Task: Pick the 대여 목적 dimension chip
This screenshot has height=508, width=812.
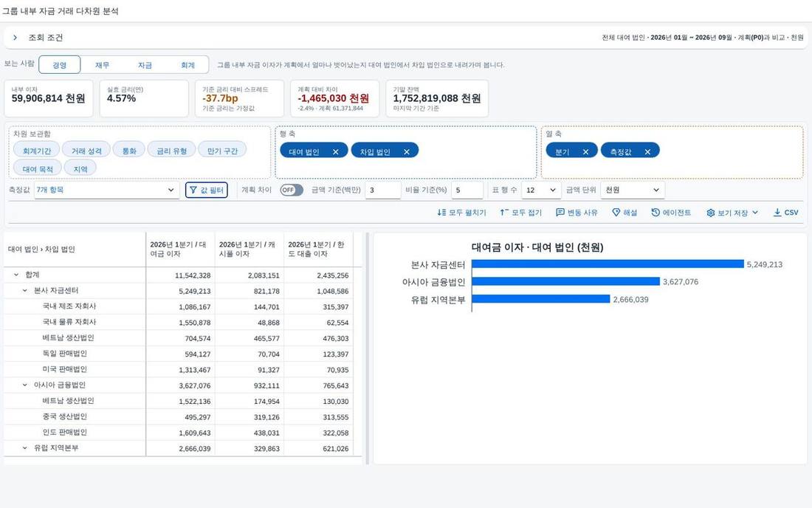Action: (38, 169)
